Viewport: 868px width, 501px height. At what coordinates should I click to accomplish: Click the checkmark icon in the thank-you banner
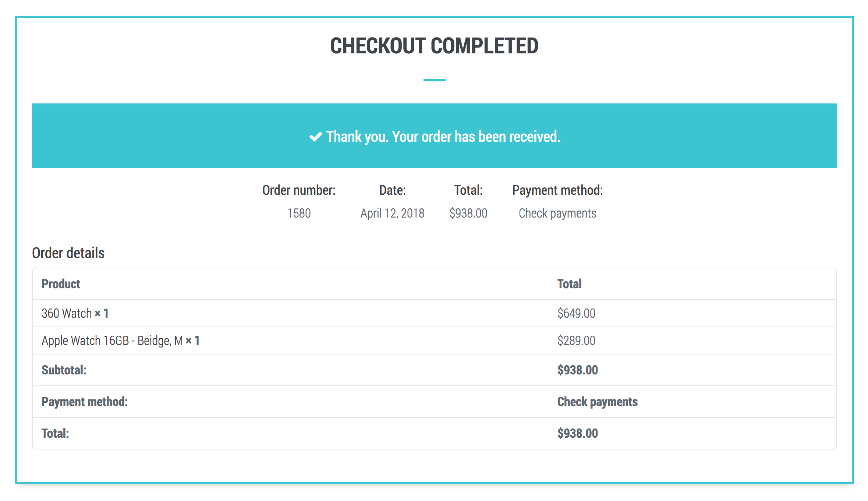[x=315, y=137]
